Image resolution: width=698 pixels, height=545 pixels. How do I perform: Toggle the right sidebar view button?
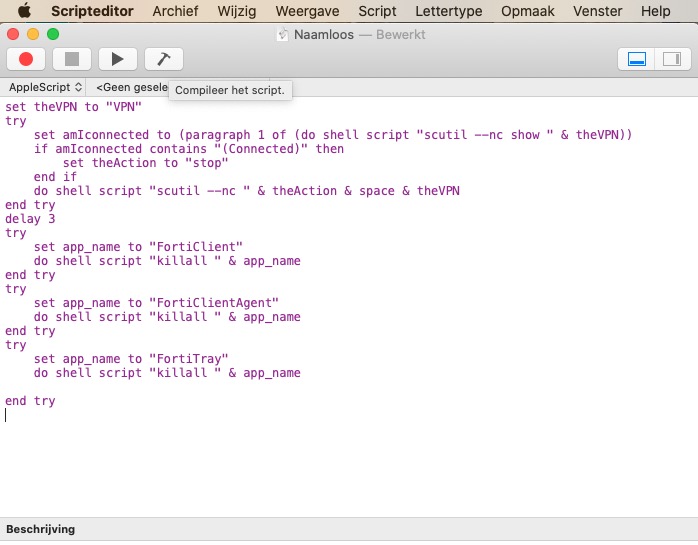coord(670,60)
